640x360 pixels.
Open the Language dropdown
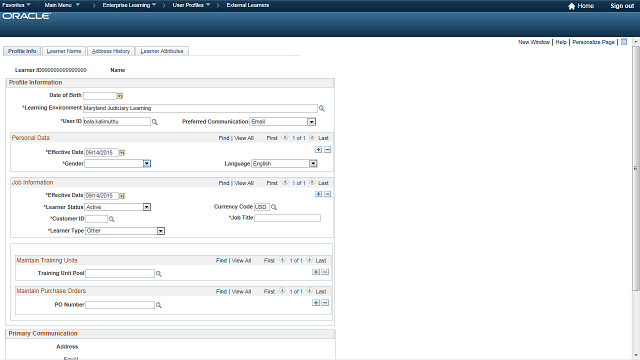(313, 164)
